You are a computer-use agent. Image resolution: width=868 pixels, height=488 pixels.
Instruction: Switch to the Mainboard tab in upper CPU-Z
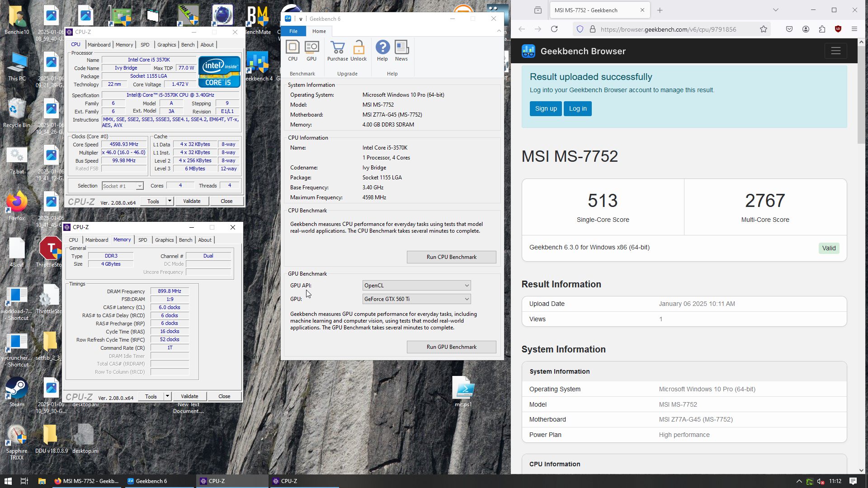pyautogui.click(x=99, y=45)
